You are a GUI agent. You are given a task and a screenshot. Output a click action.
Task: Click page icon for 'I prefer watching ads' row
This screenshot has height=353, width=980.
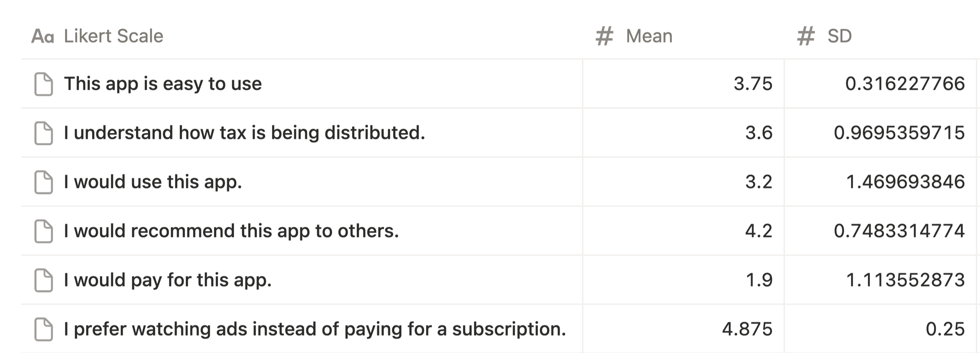[44, 329]
